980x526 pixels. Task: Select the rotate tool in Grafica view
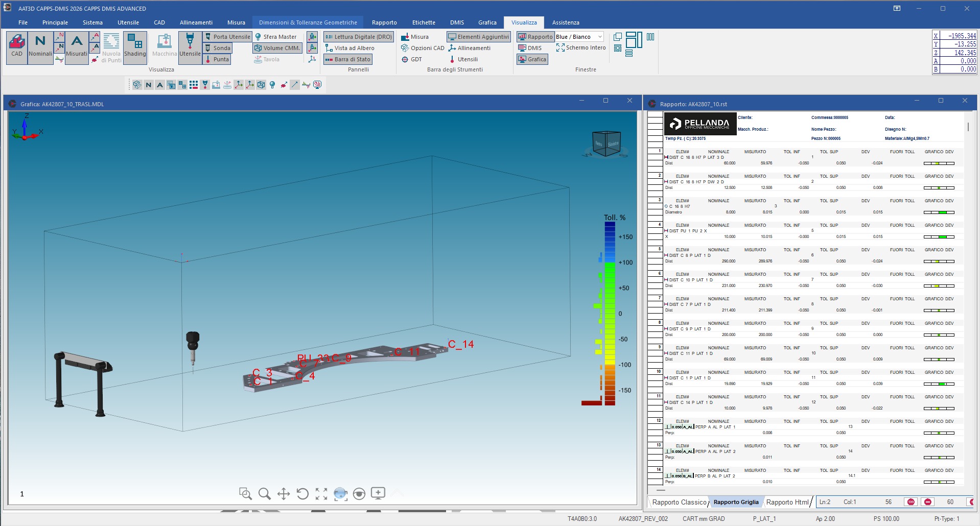point(302,493)
